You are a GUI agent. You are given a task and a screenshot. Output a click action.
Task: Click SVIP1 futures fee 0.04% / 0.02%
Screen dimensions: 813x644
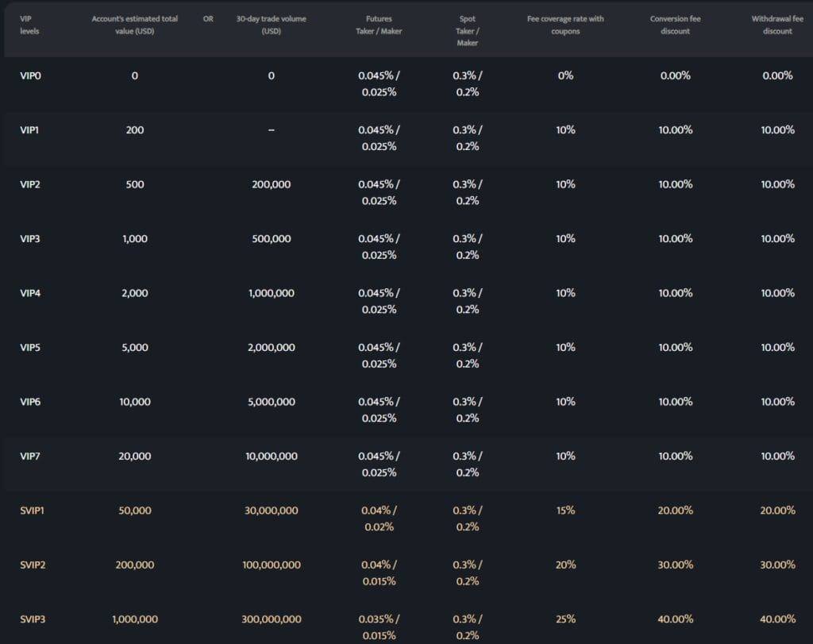(x=379, y=519)
